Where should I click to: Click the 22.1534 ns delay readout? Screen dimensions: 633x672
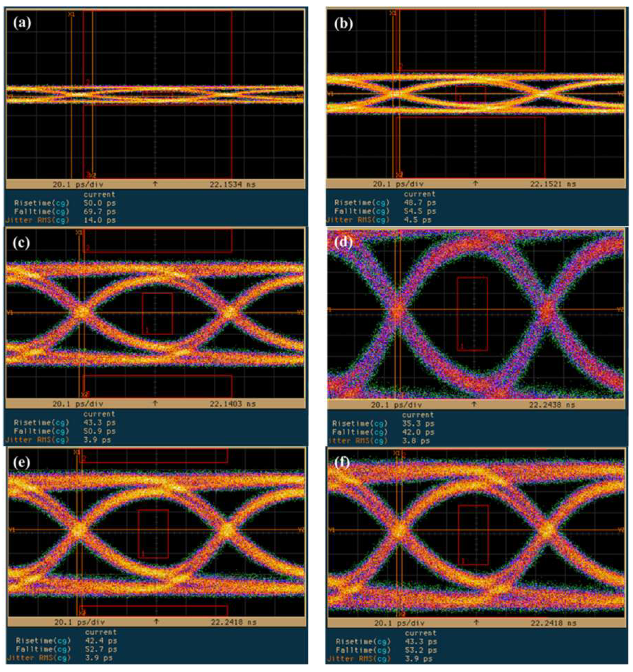(x=232, y=184)
